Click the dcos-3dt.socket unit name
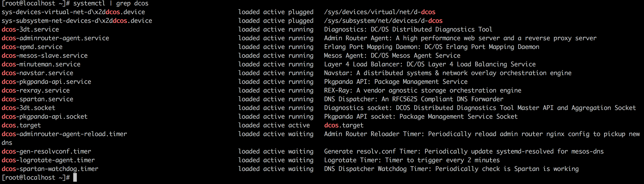Screen dimensions: 644x184 (x=28, y=108)
